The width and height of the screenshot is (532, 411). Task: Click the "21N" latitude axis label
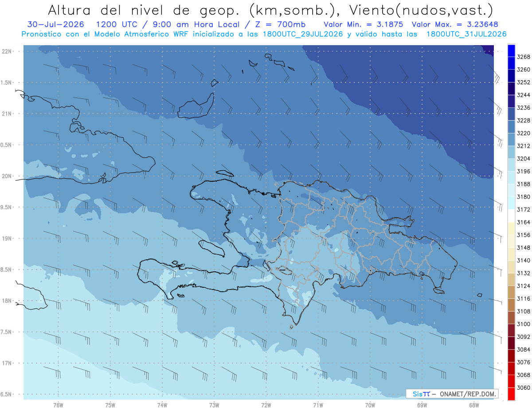click(x=7, y=114)
